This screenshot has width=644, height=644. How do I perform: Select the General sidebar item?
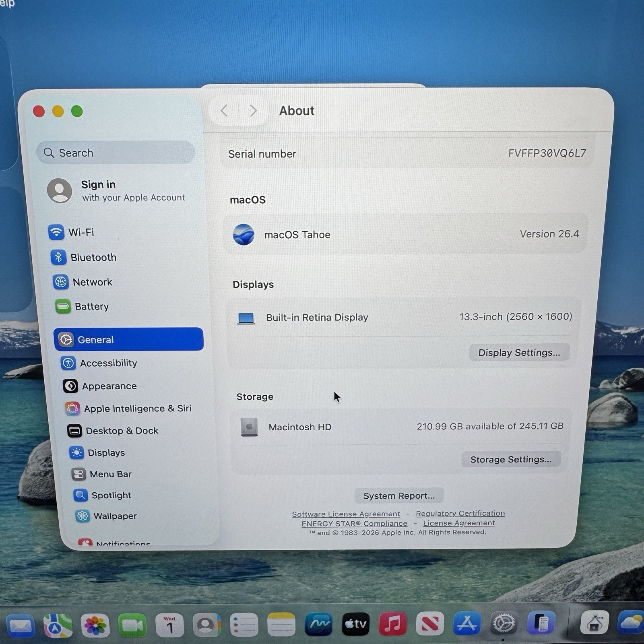pos(128,339)
